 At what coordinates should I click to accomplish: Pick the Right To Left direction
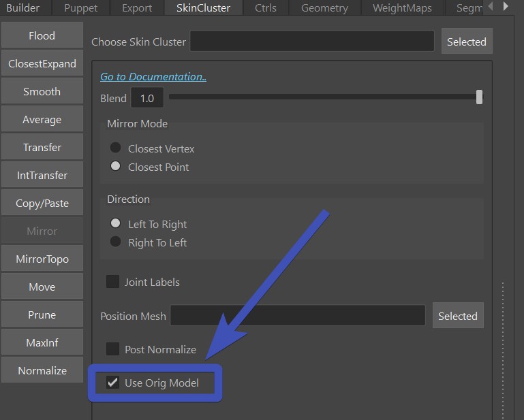(116, 242)
